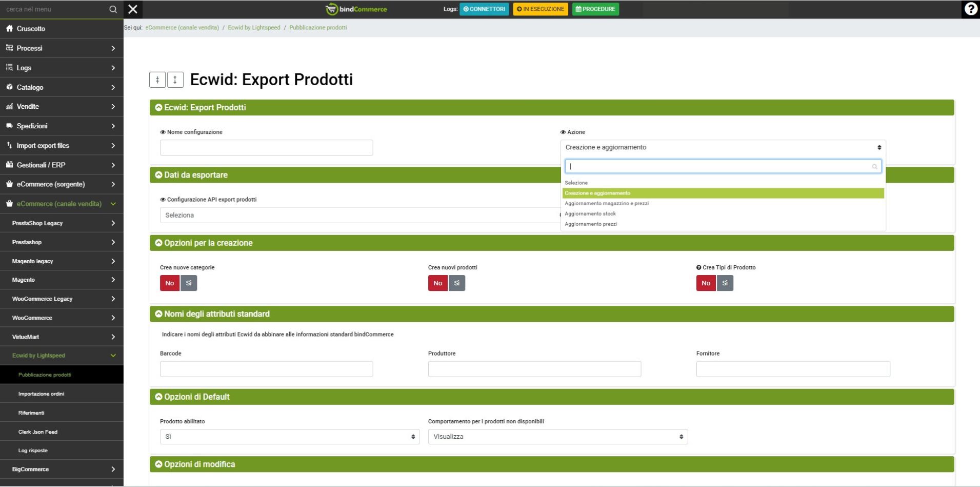Click the CONNETTORI logs button
This screenshot has height=487, width=980.
pyautogui.click(x=484, y=9)
